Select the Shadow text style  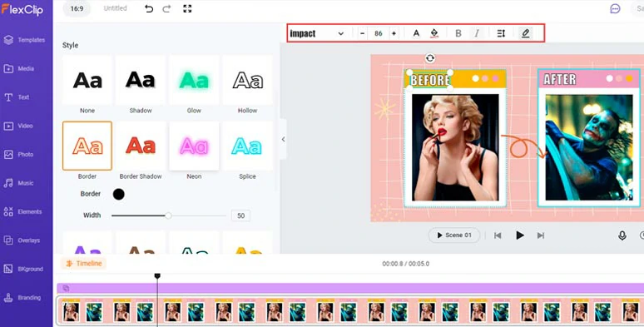(141, 80)
